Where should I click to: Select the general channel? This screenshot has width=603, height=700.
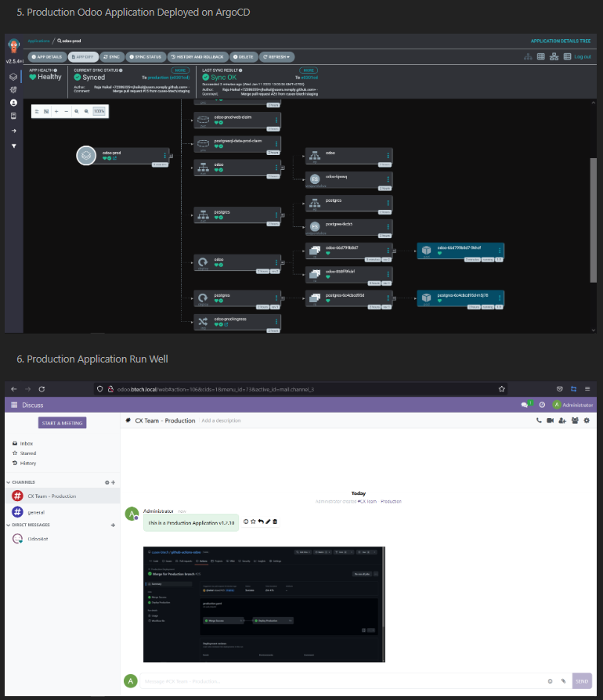pos(63,512)
